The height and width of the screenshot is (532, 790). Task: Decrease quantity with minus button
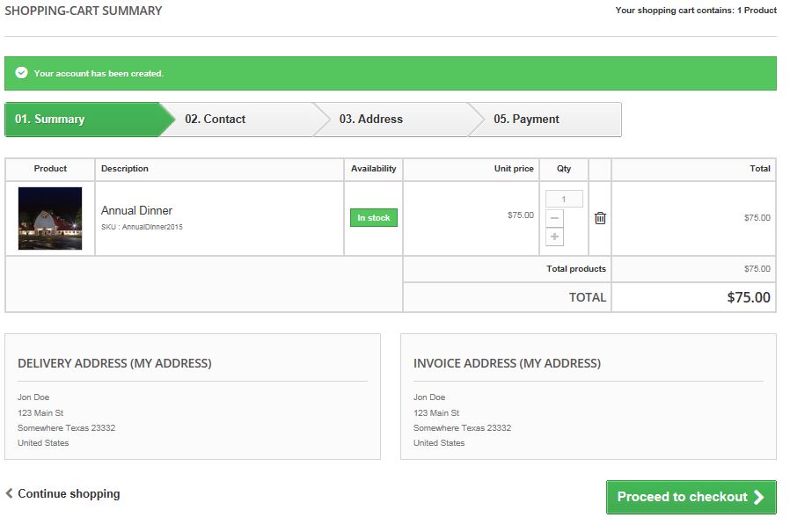point(554,218)
